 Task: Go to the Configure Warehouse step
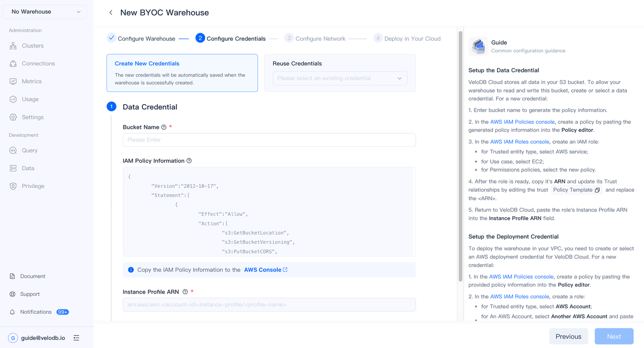click(x=146, y=39)
